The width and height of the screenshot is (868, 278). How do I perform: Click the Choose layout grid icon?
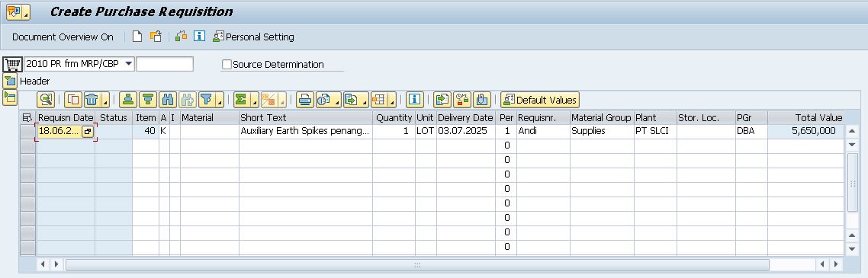tap(378, 100)
